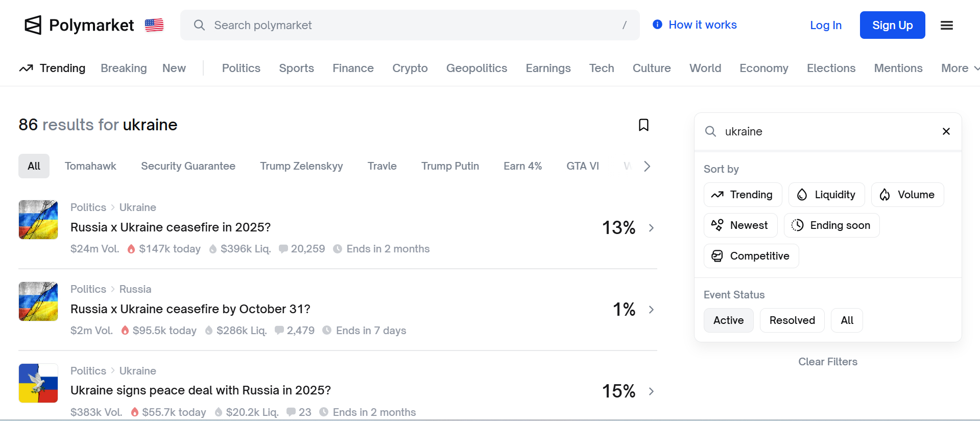This screenshot has height=421, width=980.
Task: Click the info icon beside How it works
Action: [657, 25]
